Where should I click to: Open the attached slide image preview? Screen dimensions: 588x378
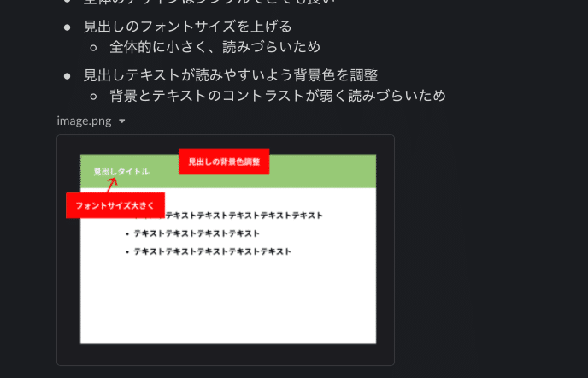click(226, 250)
